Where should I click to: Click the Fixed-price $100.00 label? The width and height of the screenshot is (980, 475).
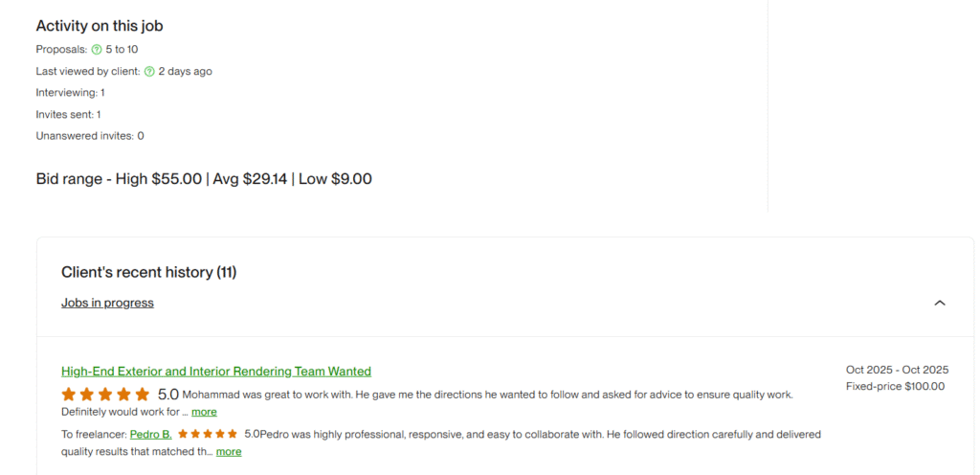pos(895,387)
